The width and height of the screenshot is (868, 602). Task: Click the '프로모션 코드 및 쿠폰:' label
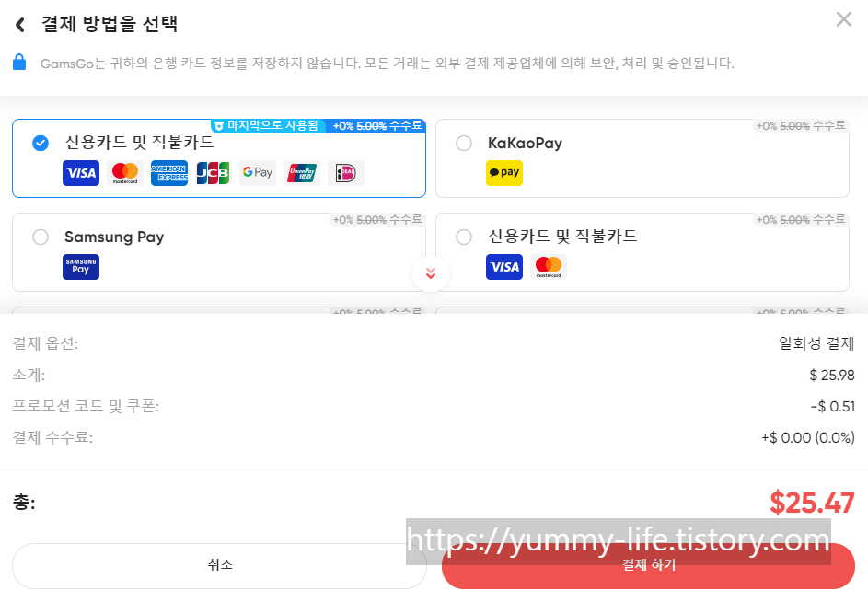coord(86,407)
